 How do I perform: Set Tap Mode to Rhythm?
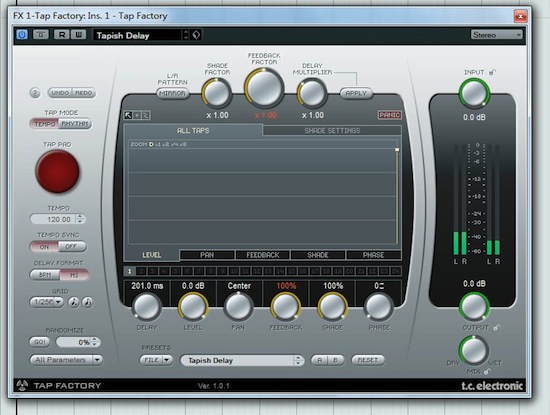75,124
